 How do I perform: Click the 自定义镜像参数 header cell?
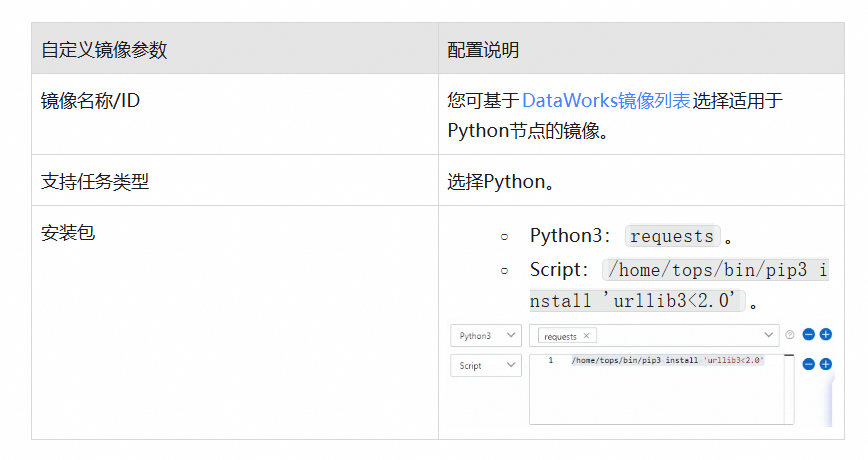pyautogui.click(x=235, y=49)
